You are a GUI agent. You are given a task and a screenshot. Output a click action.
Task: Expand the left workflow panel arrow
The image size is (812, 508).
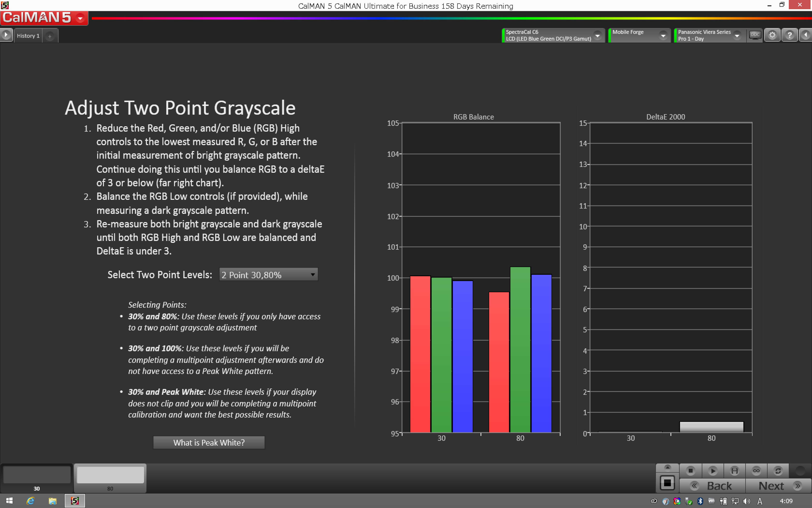(x=6, y=35)
